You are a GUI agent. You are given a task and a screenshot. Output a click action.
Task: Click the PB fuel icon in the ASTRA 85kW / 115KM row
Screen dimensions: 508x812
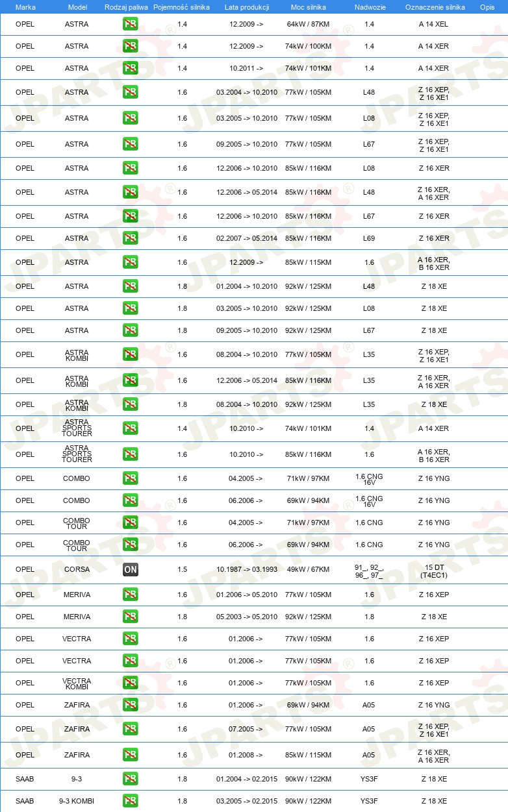pyautogui.click(x=131, y=262)
